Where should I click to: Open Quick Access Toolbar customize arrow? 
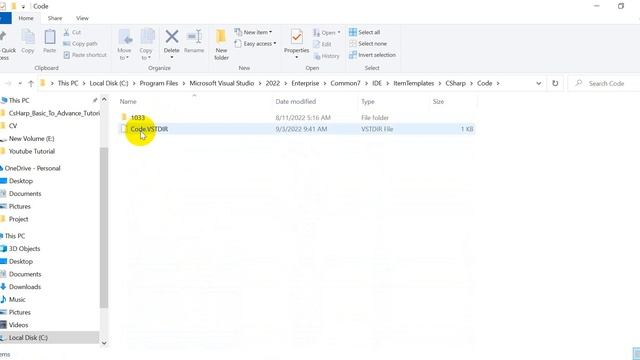tap(23, 7)
